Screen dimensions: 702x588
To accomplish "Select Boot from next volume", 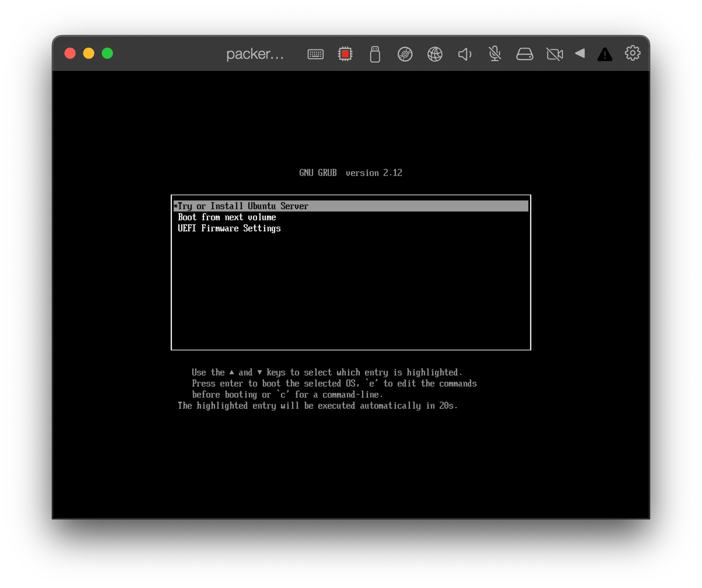I will click(227, 217).
